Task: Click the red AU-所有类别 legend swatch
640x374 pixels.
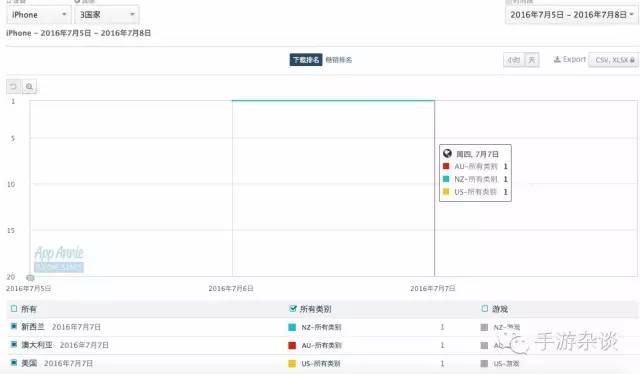Action: pos(292,345)
